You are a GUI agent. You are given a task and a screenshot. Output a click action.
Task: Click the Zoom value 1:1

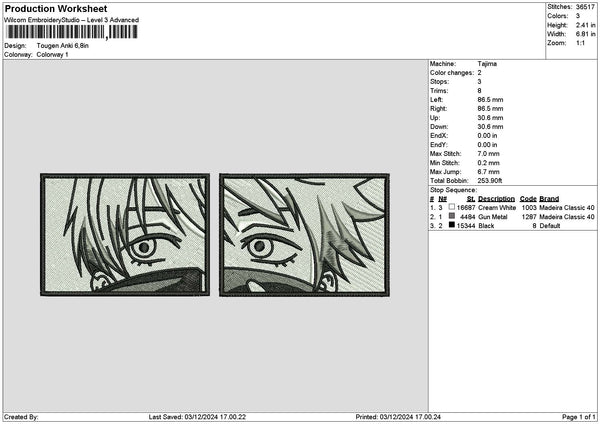[x=580, y=43]
